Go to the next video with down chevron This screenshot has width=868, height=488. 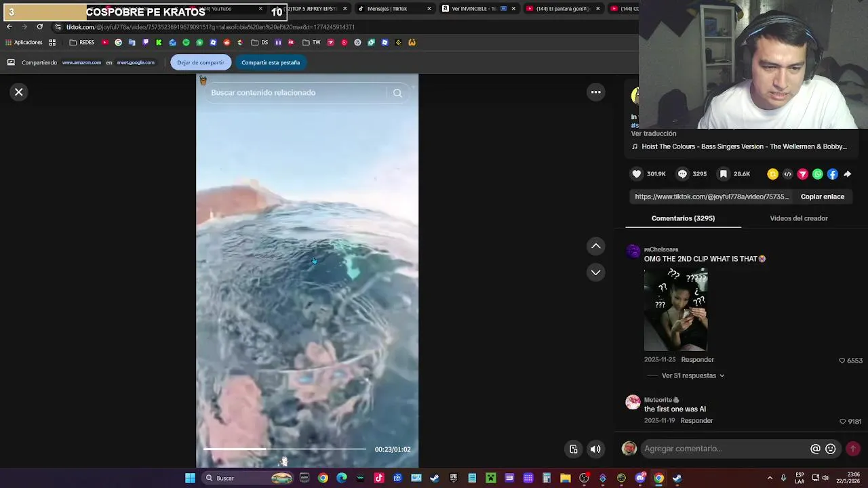(595, 272)
